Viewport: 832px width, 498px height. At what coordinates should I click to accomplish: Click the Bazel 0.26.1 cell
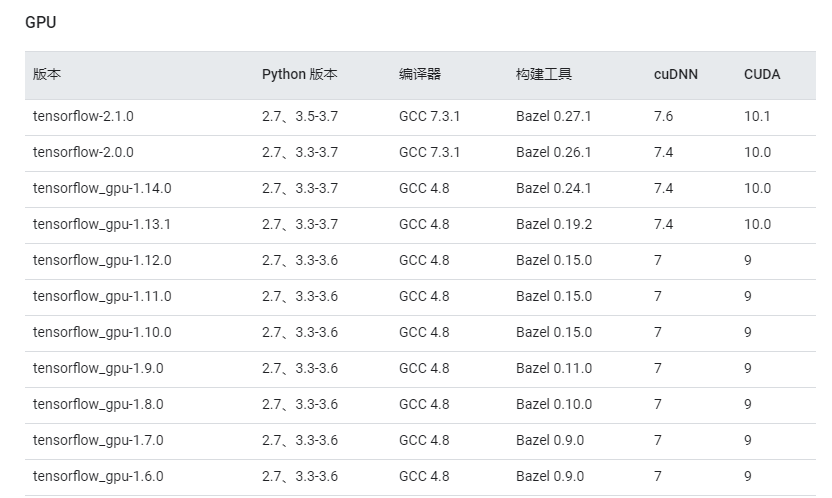[x=553, y=152]
